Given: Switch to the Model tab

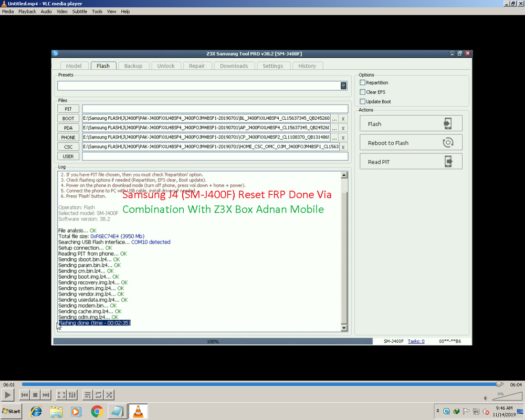Looking at the screenshot, I should click(x=74, y=66).
